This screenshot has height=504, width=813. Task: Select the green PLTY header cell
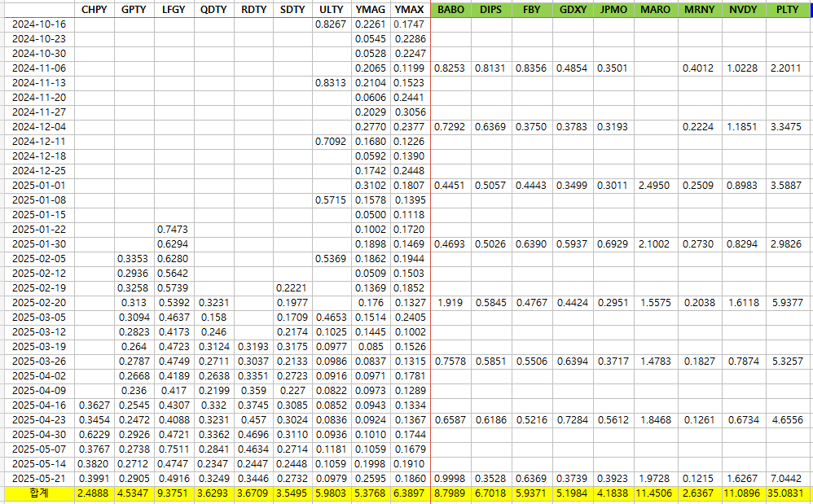(x=788, y=9)
